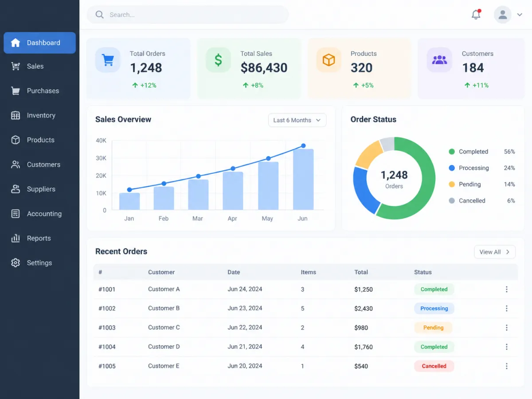Image resolution: width=532 pixels, height=399 pixels.
Task: Click the Total Sales dollar icon
Action: click(x=218, y=60)
